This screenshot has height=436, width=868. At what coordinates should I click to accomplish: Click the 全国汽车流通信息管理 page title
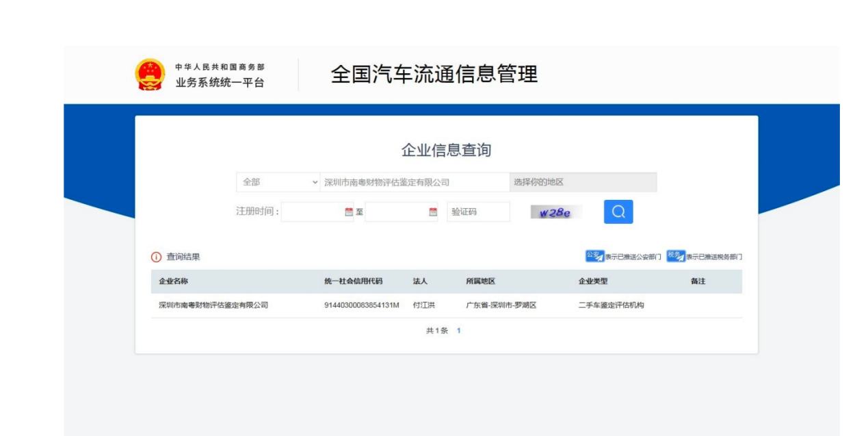(x=434, y=74)
